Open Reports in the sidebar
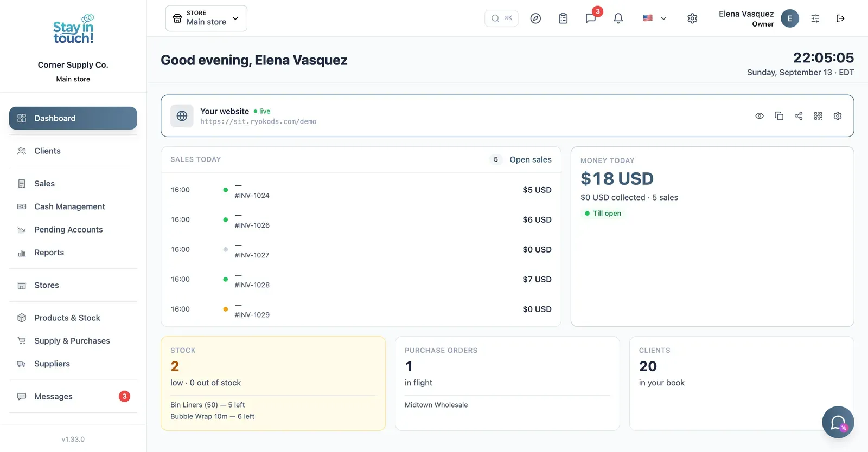Viewport: 868px width, 452px height. [x=73, y=253]
